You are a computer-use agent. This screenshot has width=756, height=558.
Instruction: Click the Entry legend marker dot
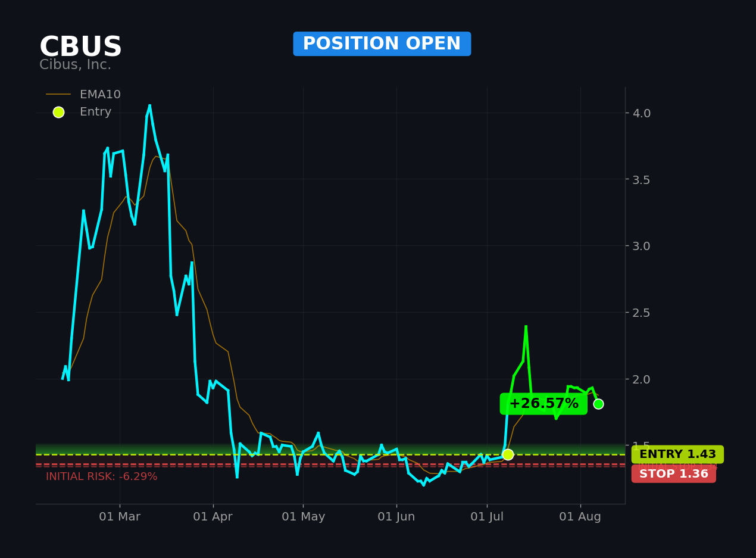[58, 112]
